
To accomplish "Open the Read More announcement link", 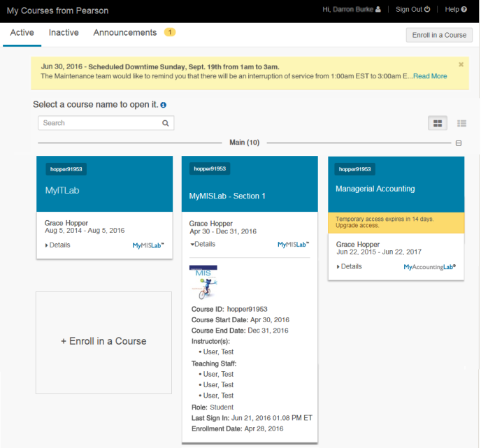I will 430,76.
